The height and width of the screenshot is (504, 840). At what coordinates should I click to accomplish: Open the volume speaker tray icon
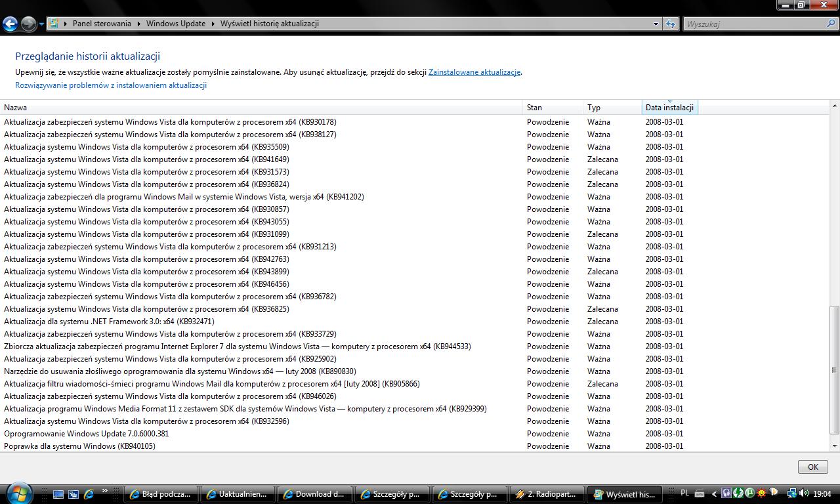click(804, 493)
